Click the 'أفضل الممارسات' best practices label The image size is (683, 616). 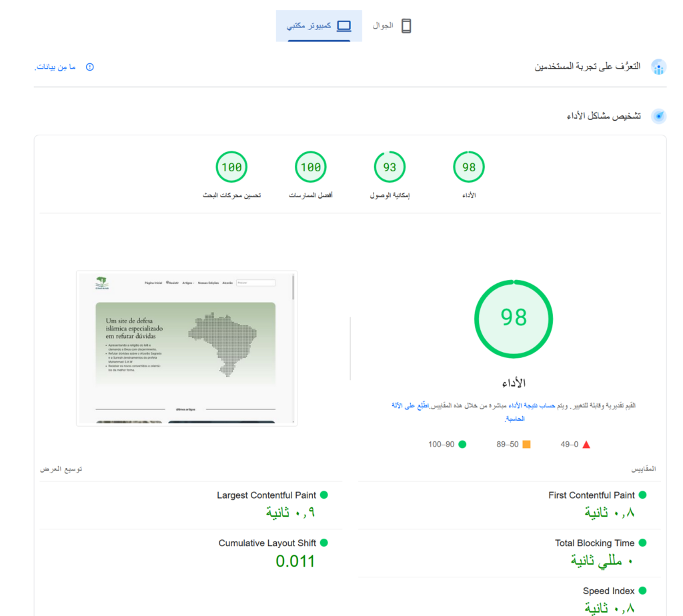(311, 195)
